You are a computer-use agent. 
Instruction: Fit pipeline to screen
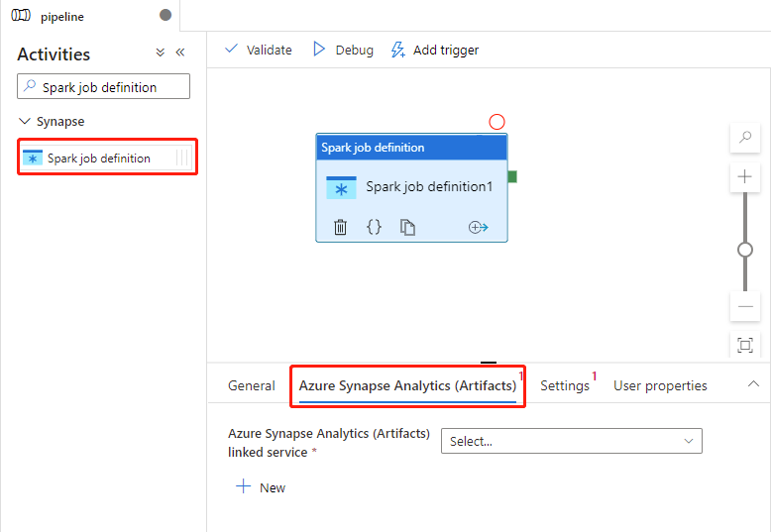tap(745, 345)
